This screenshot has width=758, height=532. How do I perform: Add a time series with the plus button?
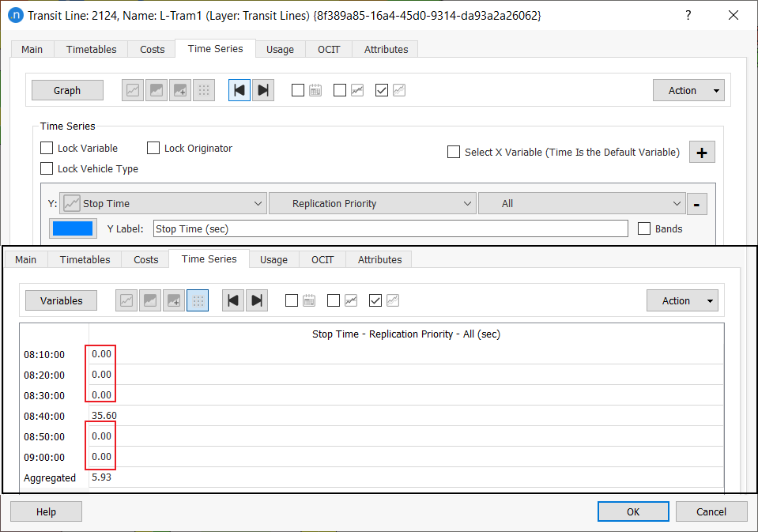702,153
